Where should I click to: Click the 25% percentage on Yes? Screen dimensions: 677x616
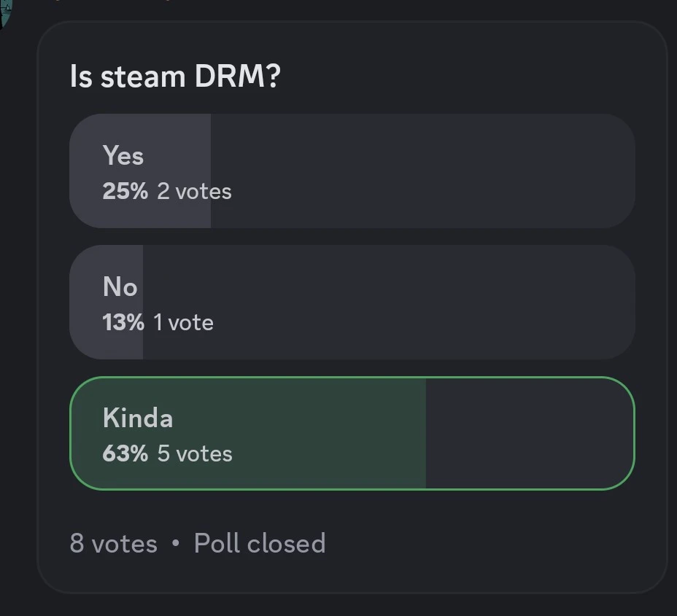(125, 192)
